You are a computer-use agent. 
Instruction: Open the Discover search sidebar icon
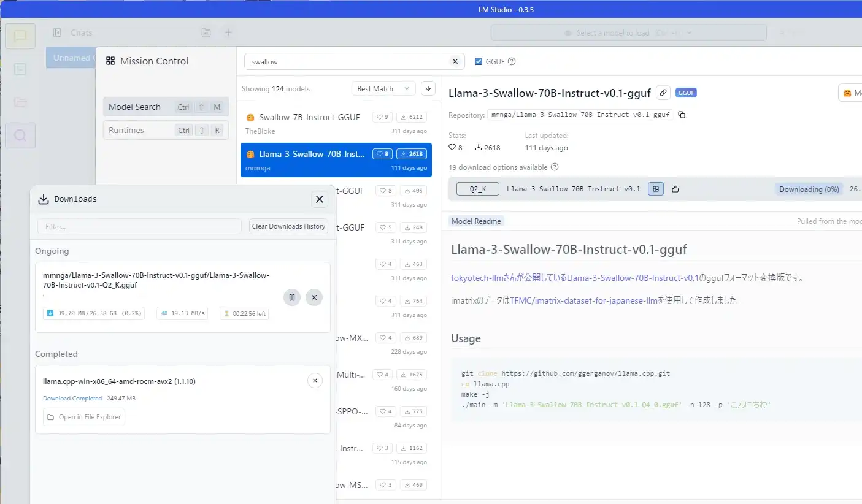[x=20, y=136]
